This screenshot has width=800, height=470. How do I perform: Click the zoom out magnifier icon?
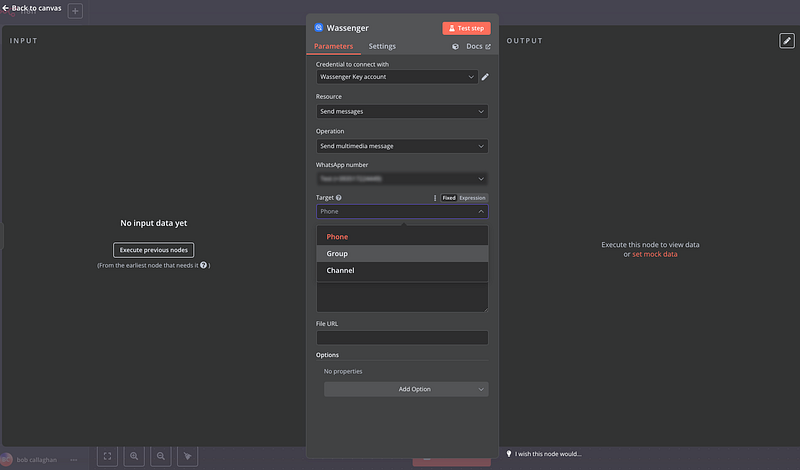point(161,456)
